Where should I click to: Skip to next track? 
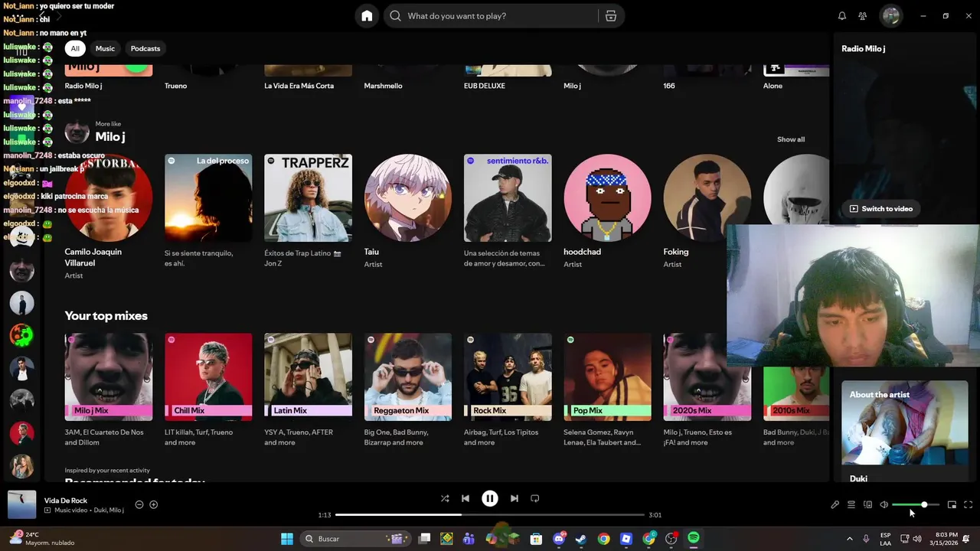tap(514, 498)
